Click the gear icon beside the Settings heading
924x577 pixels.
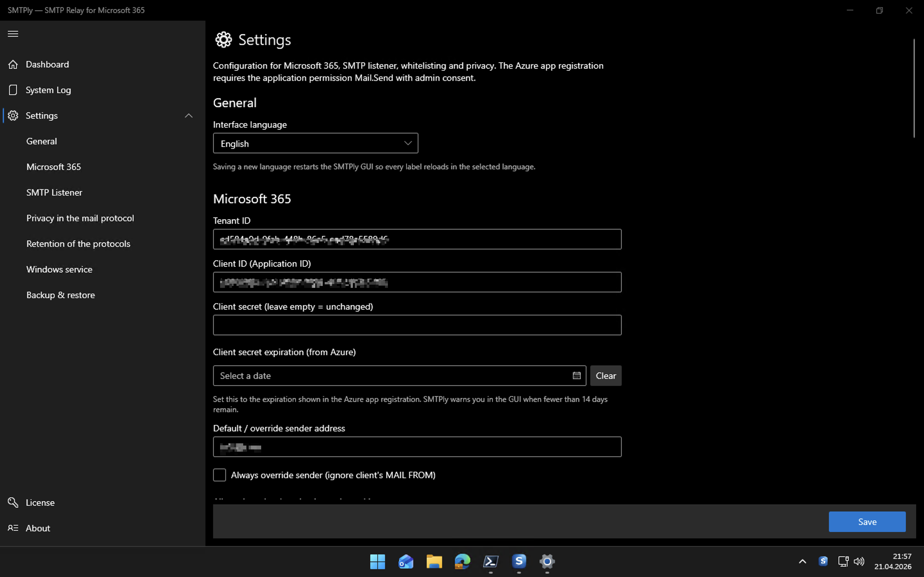[223, 39]
